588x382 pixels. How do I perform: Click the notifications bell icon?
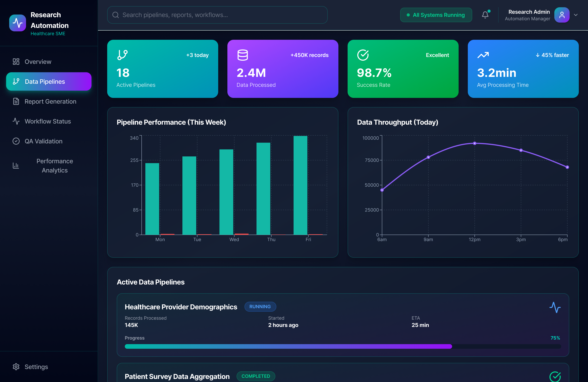pyautogui.click(x=485, y=15)
